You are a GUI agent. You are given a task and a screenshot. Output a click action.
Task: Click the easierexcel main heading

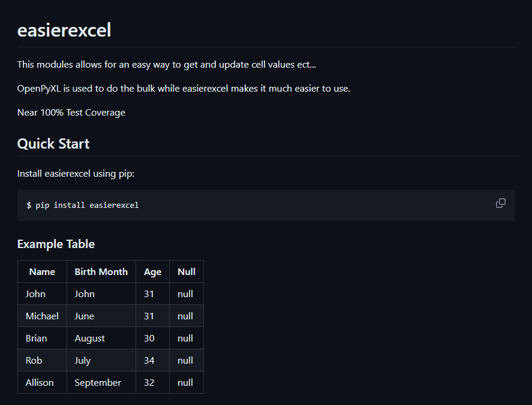64,30
